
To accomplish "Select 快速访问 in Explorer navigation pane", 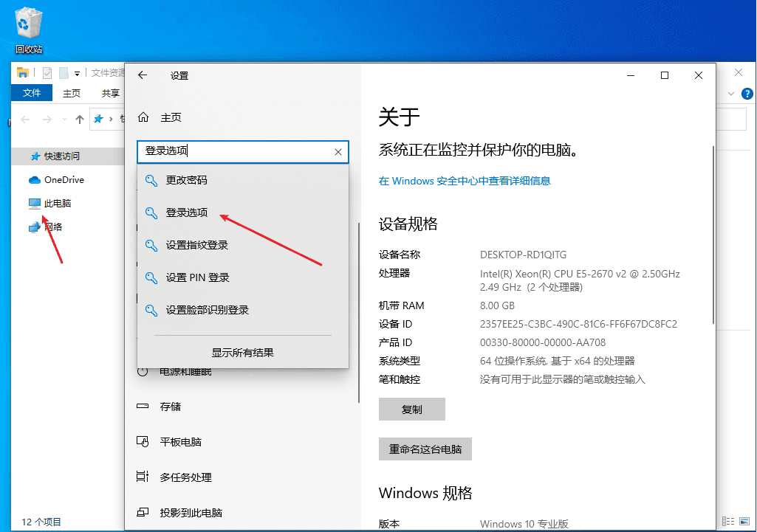I will [x=68, y=156].
